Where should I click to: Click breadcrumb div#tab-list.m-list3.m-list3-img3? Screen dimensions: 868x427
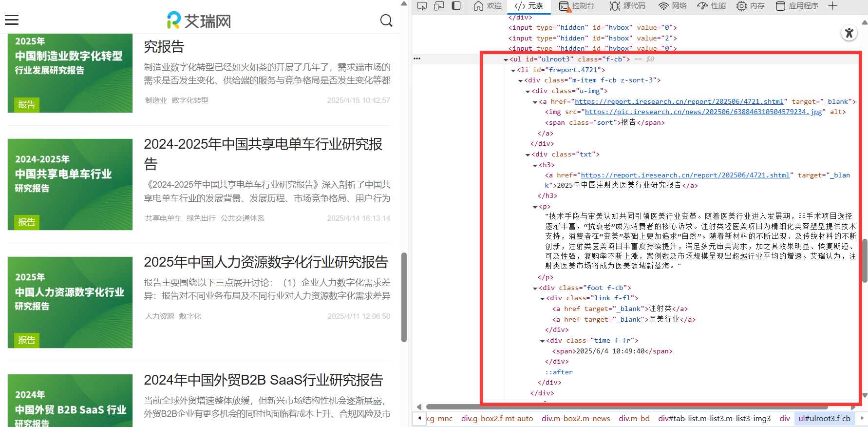tap(715, 418)
